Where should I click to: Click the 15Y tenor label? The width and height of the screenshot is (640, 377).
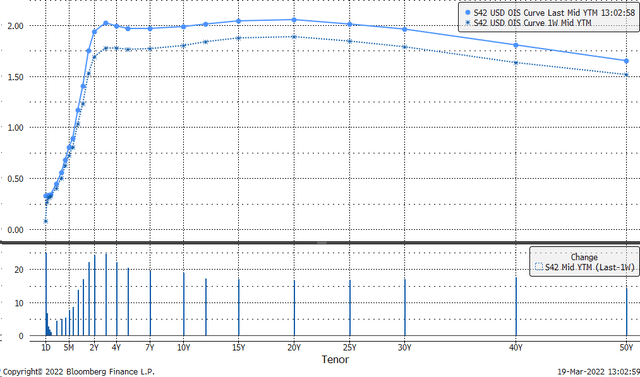click(238, 348)
